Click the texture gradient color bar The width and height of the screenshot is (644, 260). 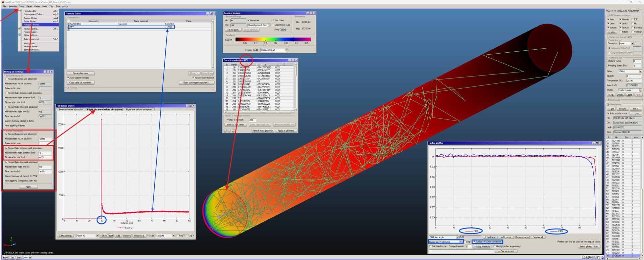point(273,39)
